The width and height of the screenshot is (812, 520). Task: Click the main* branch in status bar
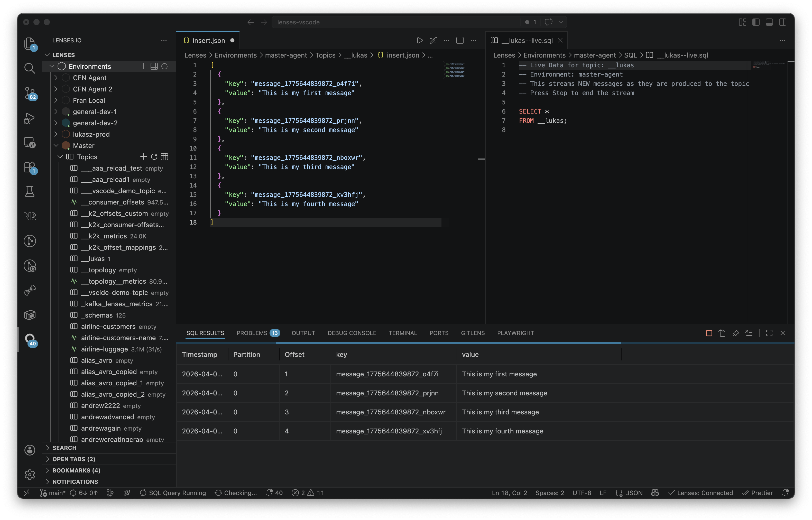click(53, 493)
